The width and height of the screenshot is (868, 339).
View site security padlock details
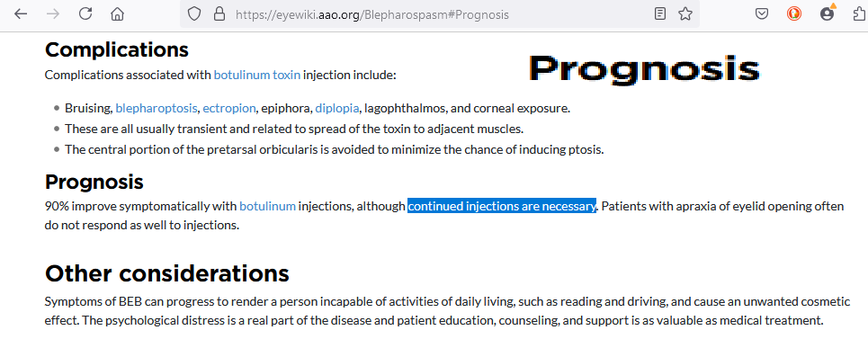coord(219,13)
